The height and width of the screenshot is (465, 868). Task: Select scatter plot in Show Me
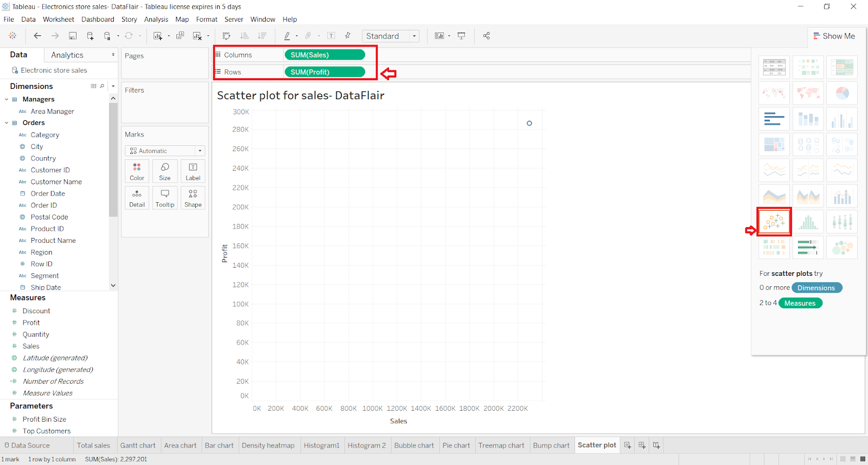click(x=774, y=222)
